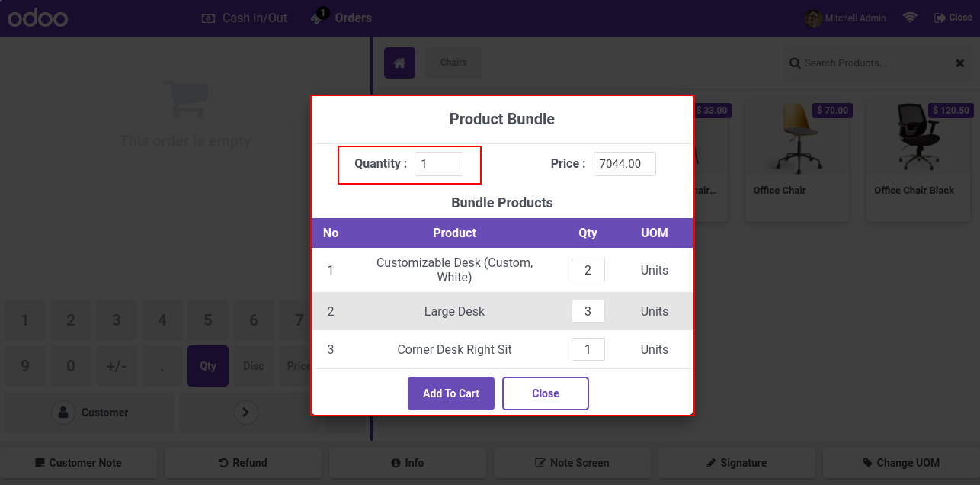The width and height of the screenshot is (980, 485).
Task: Click the customer person icon
Action: tap(62, 413)
